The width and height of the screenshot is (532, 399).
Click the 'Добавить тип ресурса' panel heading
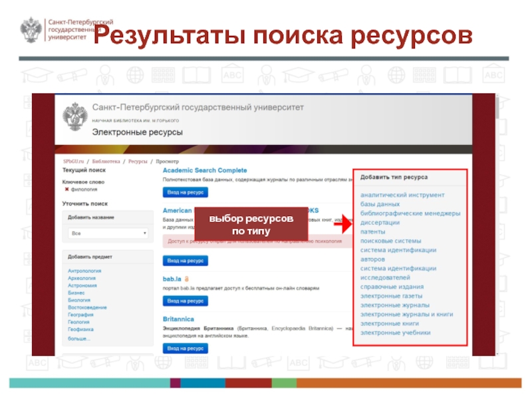click(394, 177)
